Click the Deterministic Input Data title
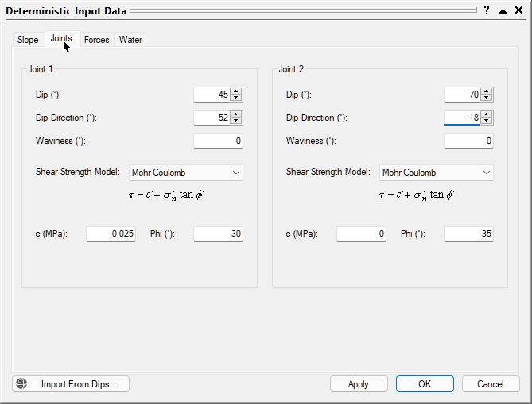Image resolution: width=532 pixels, height=404 pixels. tap(66, 11)
